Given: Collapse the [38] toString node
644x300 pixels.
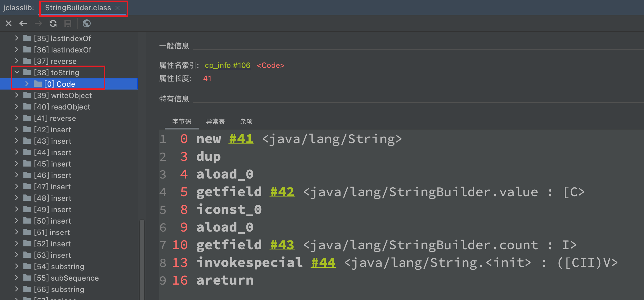Looking at the screenshot, I should pyautogui.click(x=17, y=72).
